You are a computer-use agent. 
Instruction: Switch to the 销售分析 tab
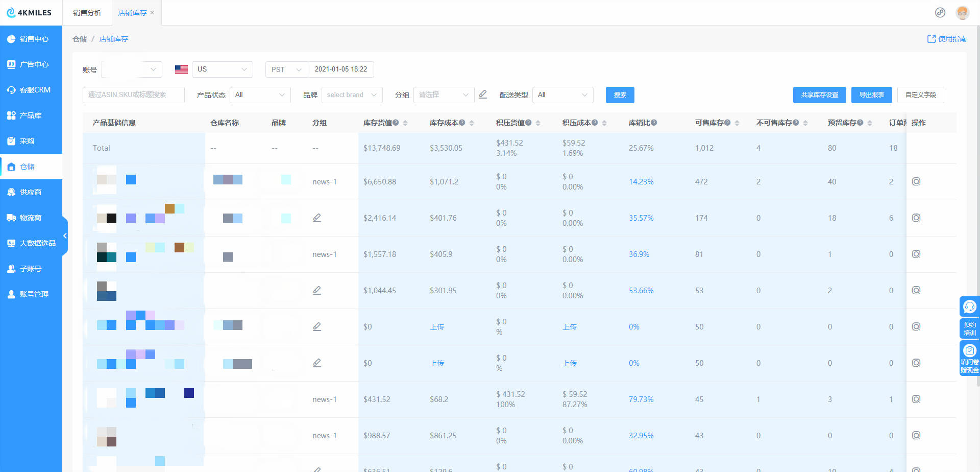(87, 13)
